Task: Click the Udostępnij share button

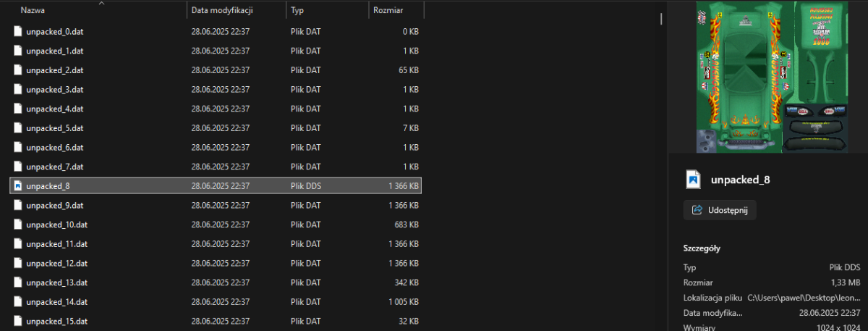Action: tap(720, 210)
